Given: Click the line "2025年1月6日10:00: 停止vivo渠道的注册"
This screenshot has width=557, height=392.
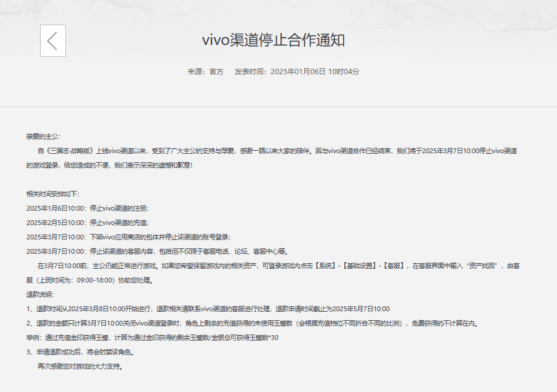Looking at the screenshot, I should (x=87, y=208).
